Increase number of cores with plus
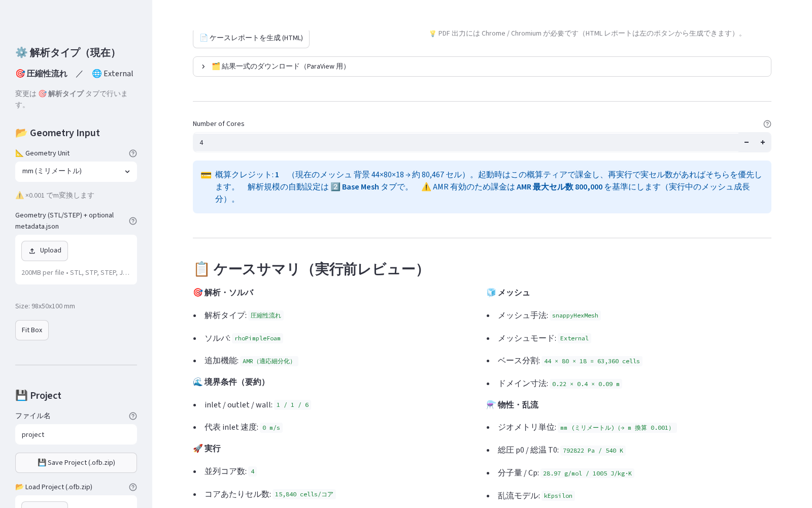 (763, 142)
